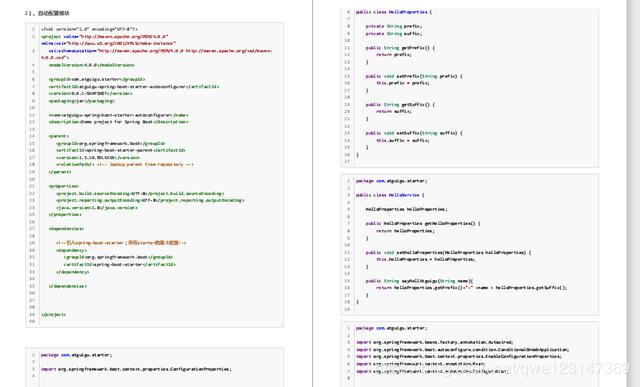Viewport: 640px width, 387px height.
Task: Click the "public String getSuffix() {" line
Action: pos(400,105)
